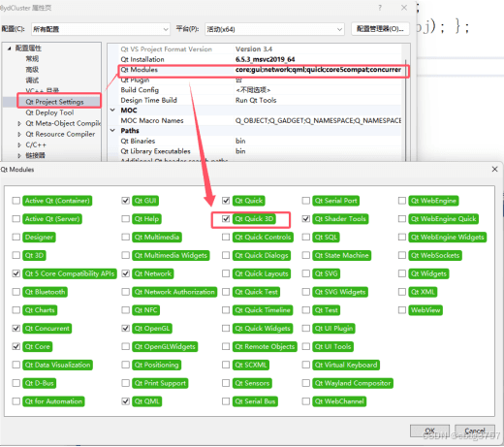Confirm with the OK button
504x447 pixels.
pyautogui.click(x=429, y=431)
